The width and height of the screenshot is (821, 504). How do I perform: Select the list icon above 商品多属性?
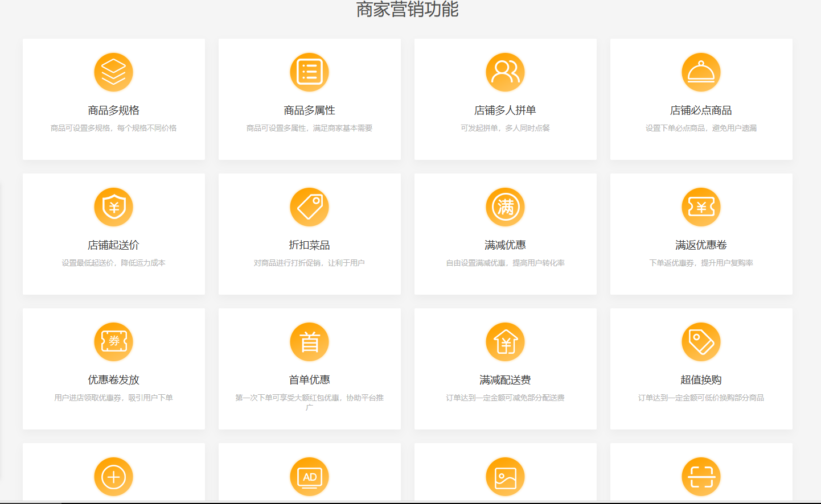(309, 72)
